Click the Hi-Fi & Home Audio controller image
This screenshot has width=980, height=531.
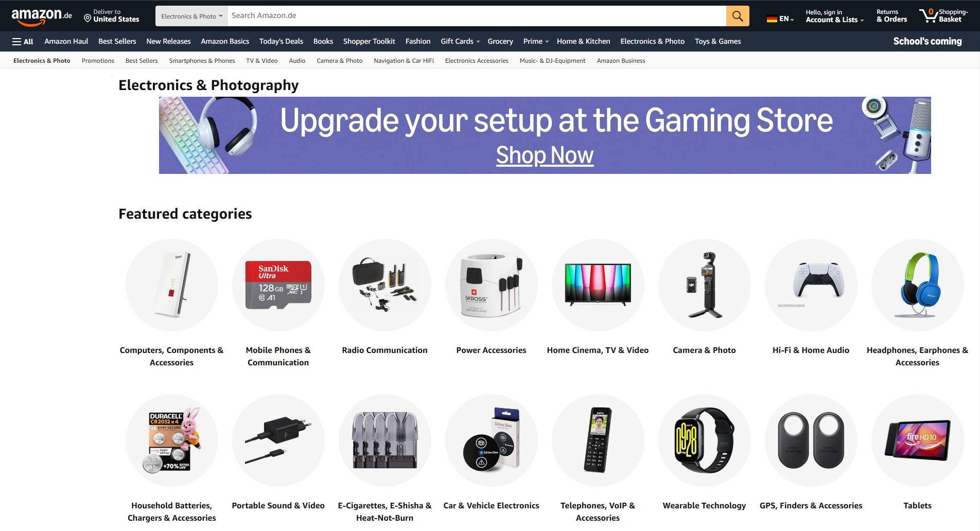point(811,285)
